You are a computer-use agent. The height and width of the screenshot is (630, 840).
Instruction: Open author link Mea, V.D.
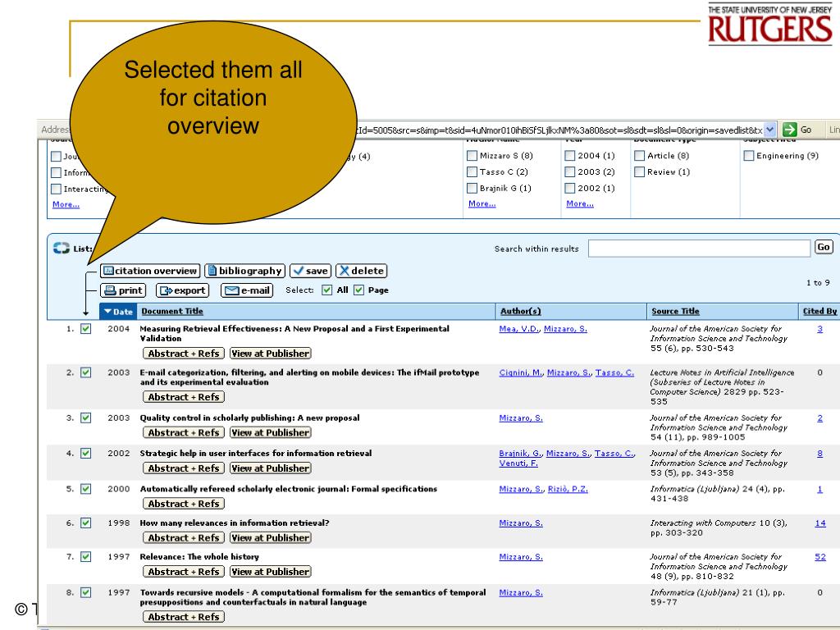pyautogui.click(x=518, y=329)
